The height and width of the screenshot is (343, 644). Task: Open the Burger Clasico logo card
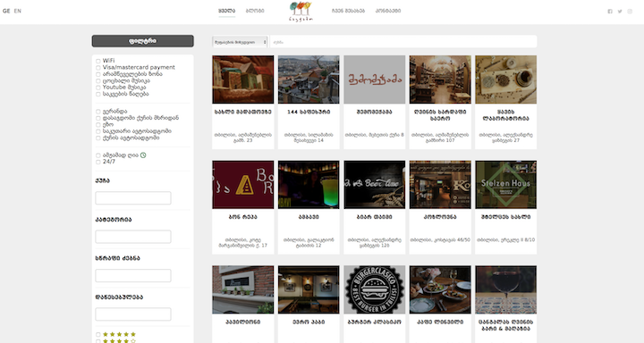pyautogui.click(x=374, y=289)
